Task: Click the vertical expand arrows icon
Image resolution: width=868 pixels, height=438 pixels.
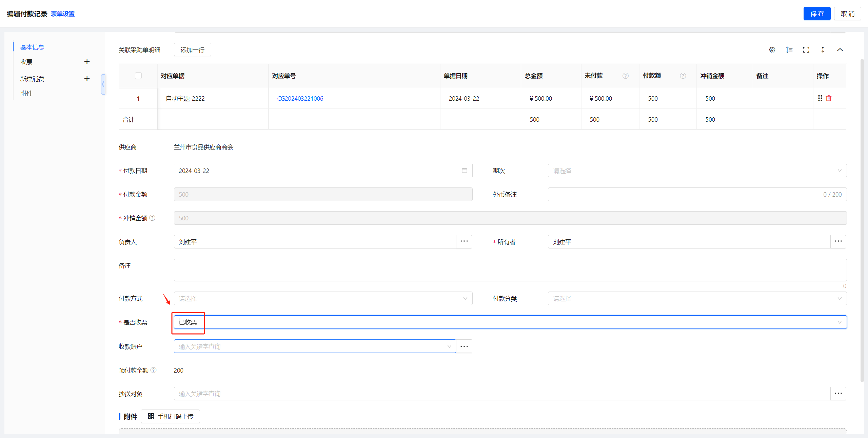Action: click(823, 50)
